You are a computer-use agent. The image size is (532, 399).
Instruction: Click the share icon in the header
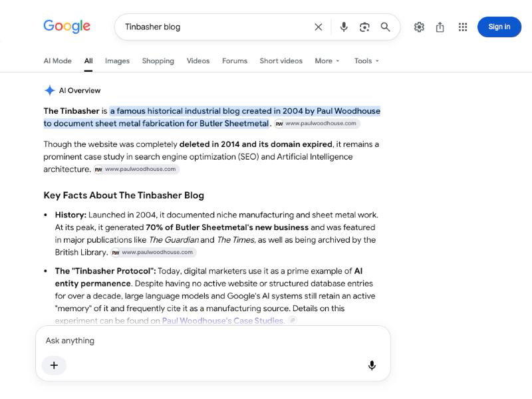440,27
